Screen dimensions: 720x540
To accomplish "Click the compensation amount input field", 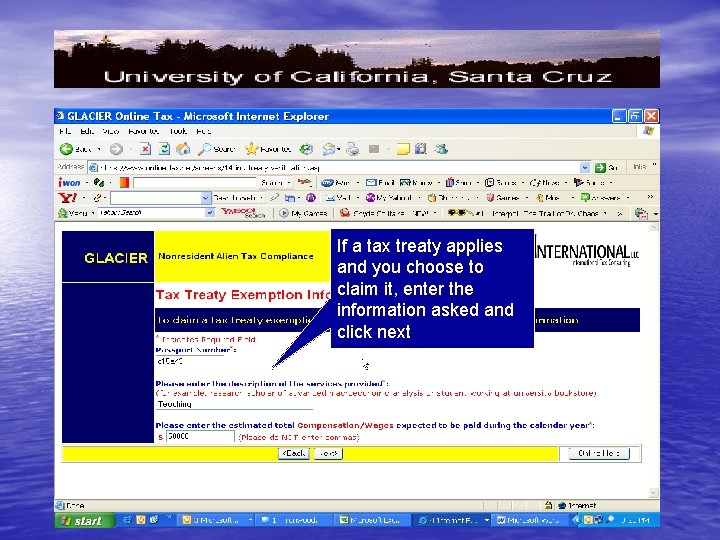I will tap(200, 436).
